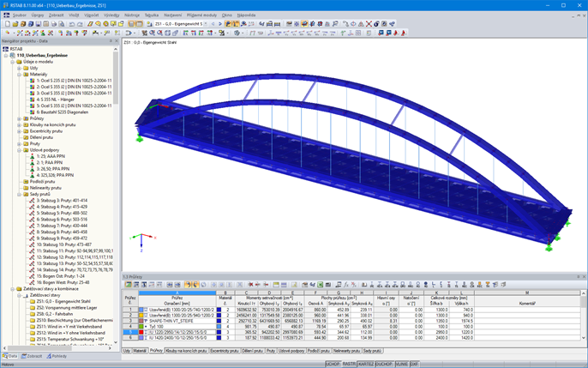Select project 110_Ueberbau_Ergebnisse in tree
The width and height of the screenshot is (588, 368).
[x=42, y=56]
